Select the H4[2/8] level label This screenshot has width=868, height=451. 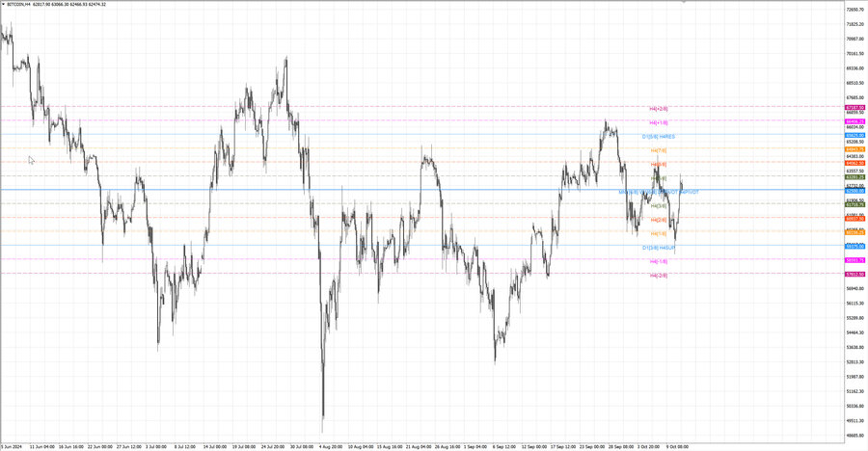click(659, 220)
